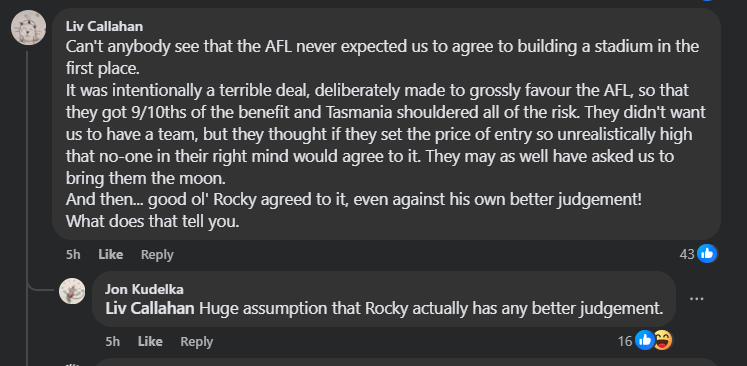Click Jon's reply text about Rocky's judgement
The height and width of the screenshot is (366, 747).
431,308
